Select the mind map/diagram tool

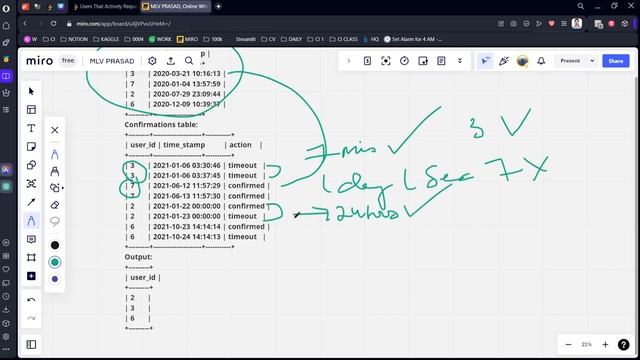(31, 184)
